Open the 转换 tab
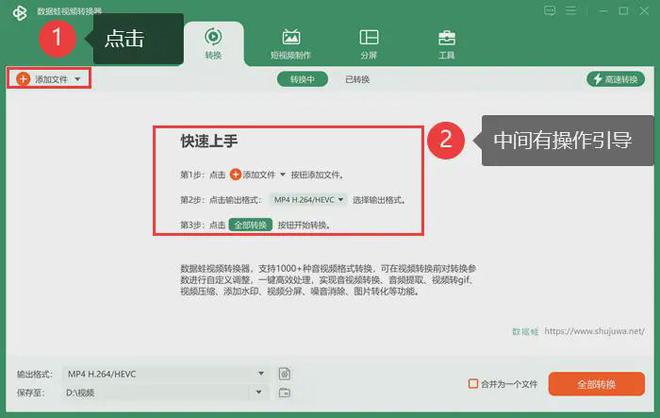 point(213,44)
